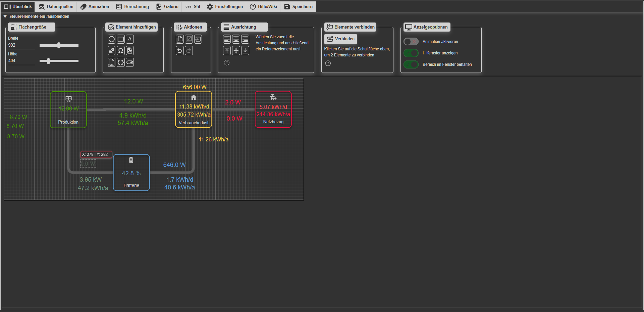The width and height of the screenshot is (644, 312).
Task: Add an image element
Action: [x=130, y=51]
